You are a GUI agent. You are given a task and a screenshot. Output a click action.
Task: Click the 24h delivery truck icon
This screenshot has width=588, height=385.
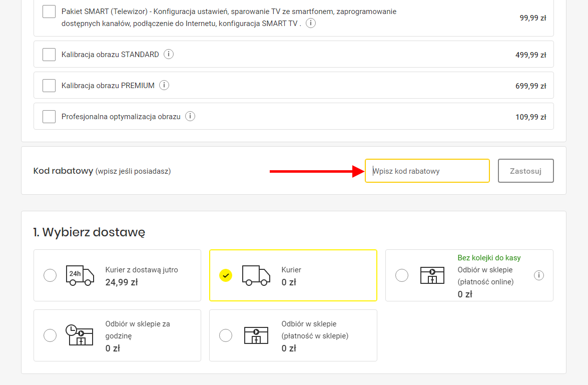click(x=80, y=275)
